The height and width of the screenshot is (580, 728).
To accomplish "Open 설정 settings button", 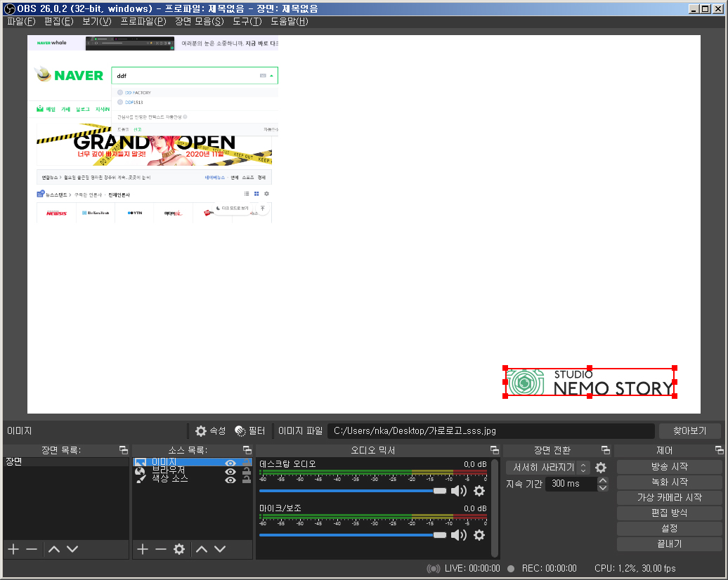I will coord(669,529).
